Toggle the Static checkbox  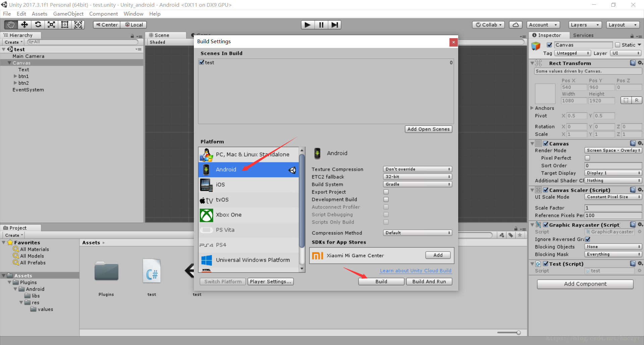(x=618, y=45)
